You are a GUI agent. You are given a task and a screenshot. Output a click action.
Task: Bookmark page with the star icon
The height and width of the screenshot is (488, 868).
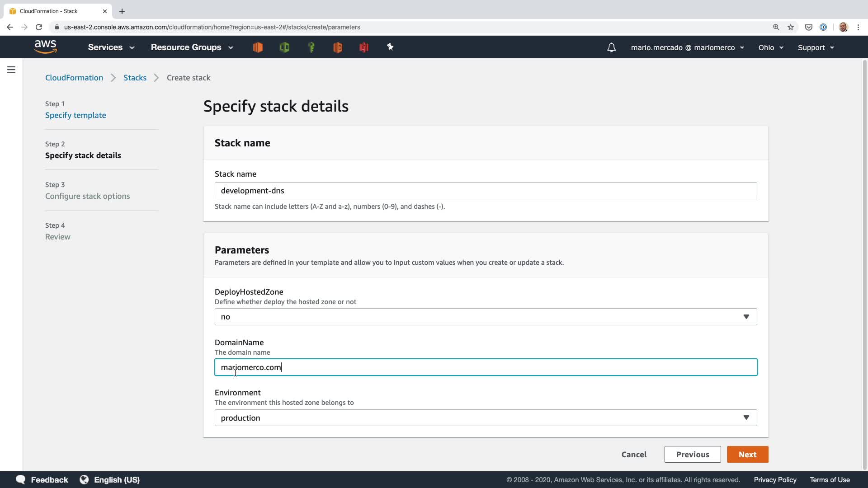click(791, 27)
